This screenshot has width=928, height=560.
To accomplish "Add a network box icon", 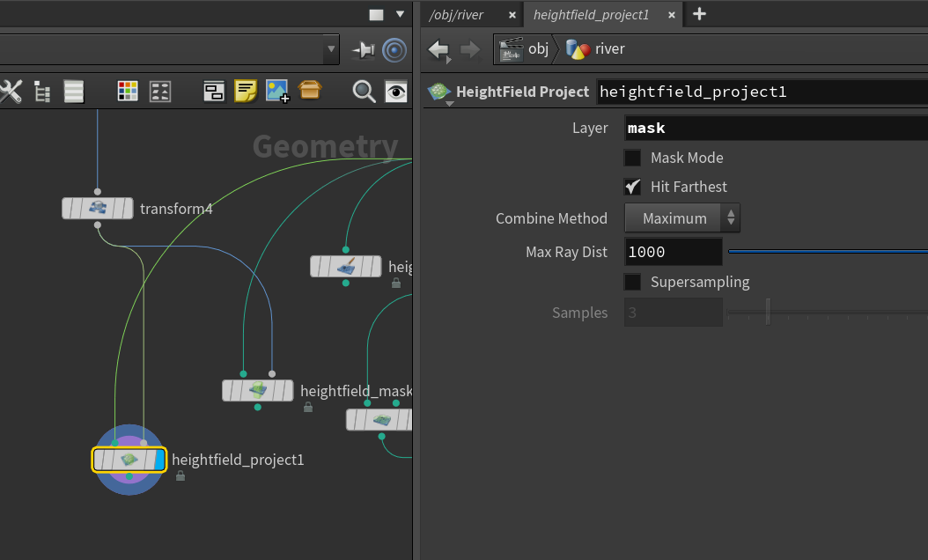I will point(214,92).
